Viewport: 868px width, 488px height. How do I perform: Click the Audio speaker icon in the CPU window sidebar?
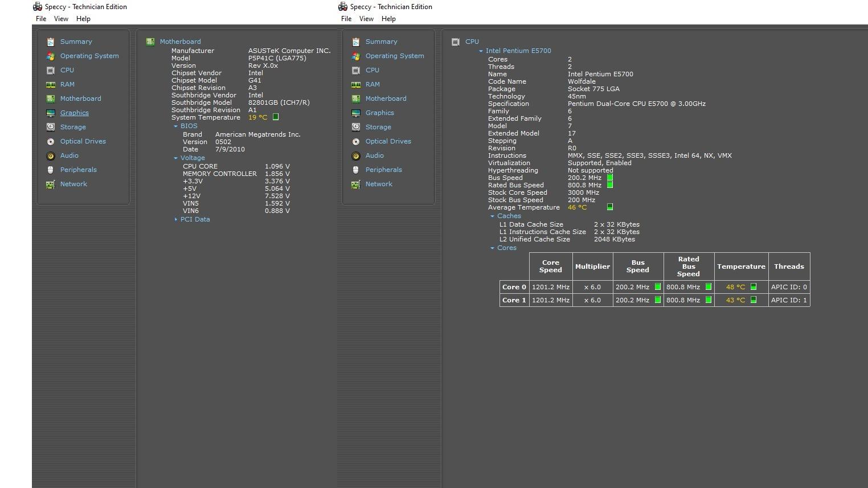[356, 155]
